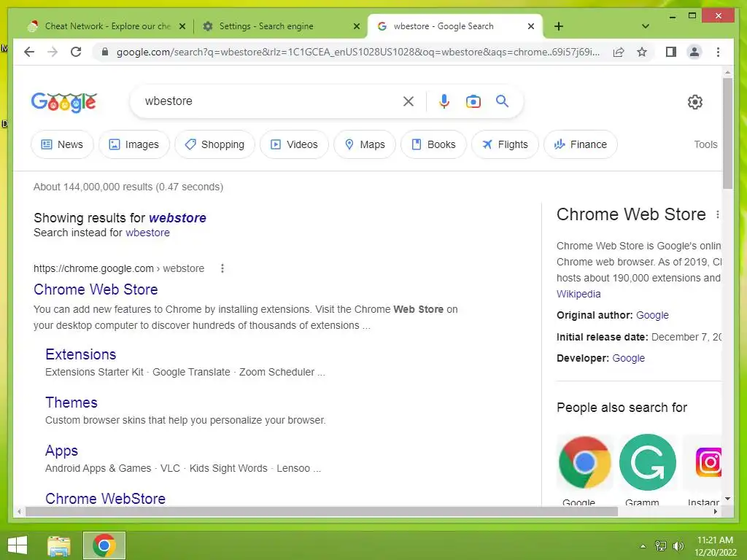The height and width of the screenshot is (560, 747).
Task: Filter results by Flights
Action: click(505, 144)
